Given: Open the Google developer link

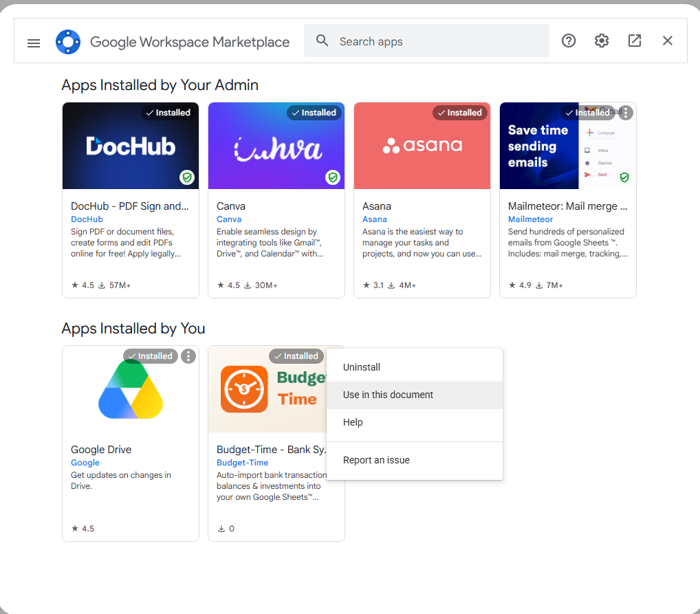Looking at the screenshot, I should point(85,463).
